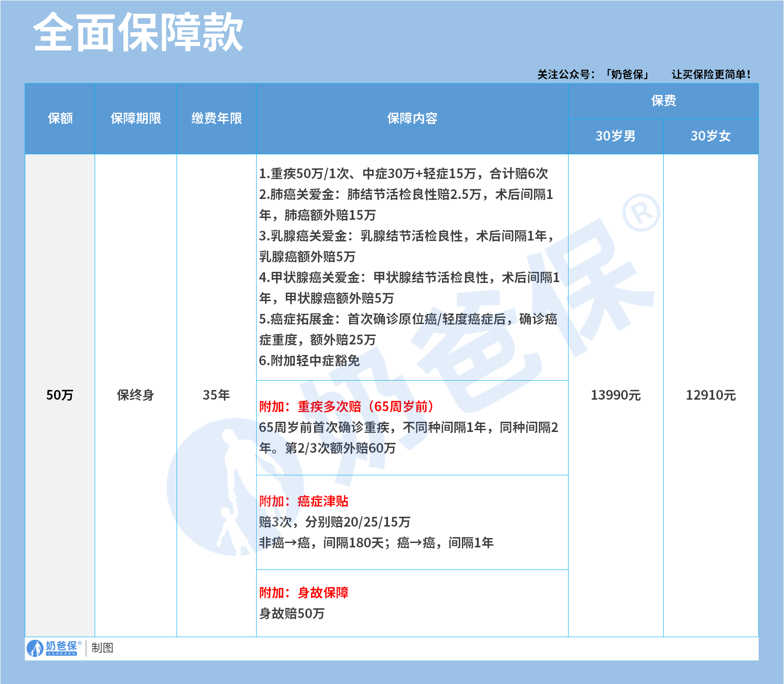Click the red 附加：身故保障 heading
The height and width of the screenshot is (684, 784).
(304, 593)
